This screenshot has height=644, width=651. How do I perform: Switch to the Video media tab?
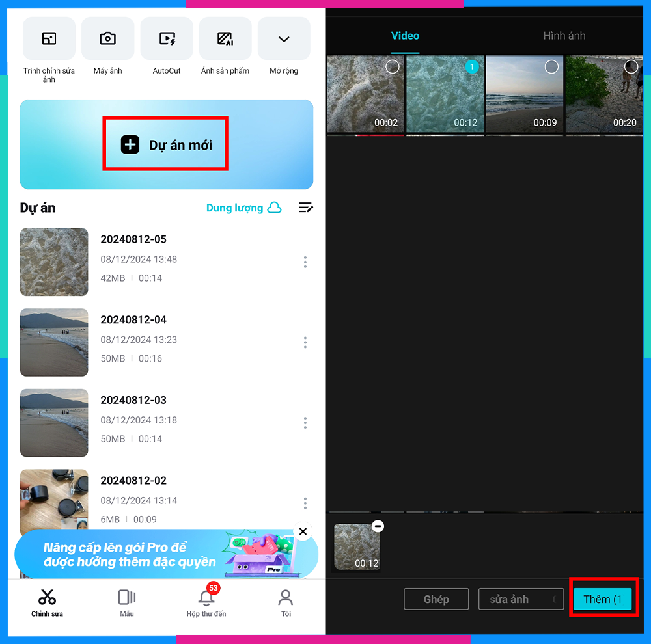coord(405,36)
